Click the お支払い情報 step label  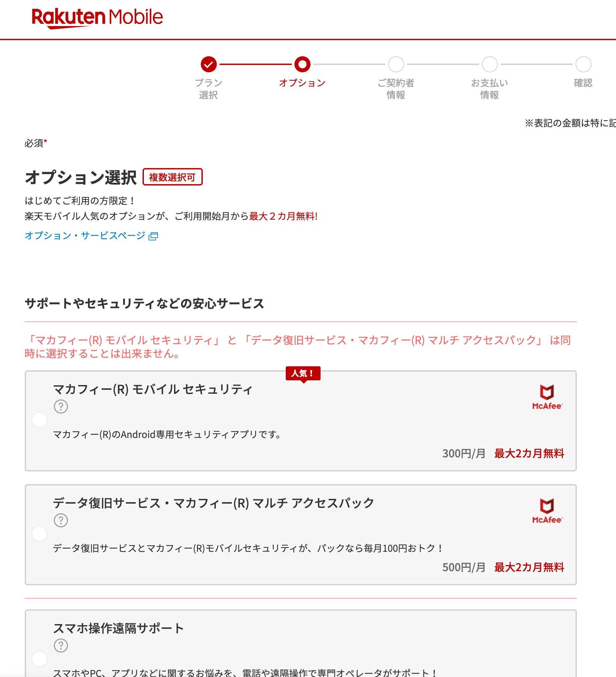(x=490, y=89)
